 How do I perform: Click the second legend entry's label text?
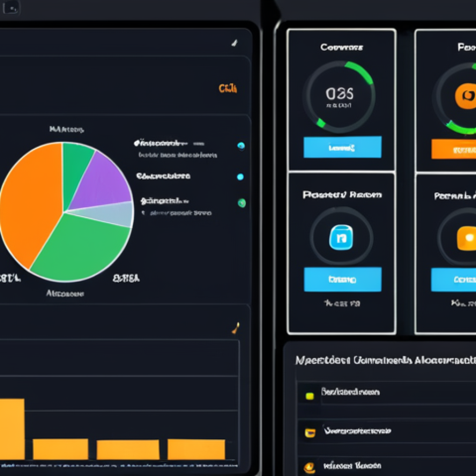(x=163, y=176)
